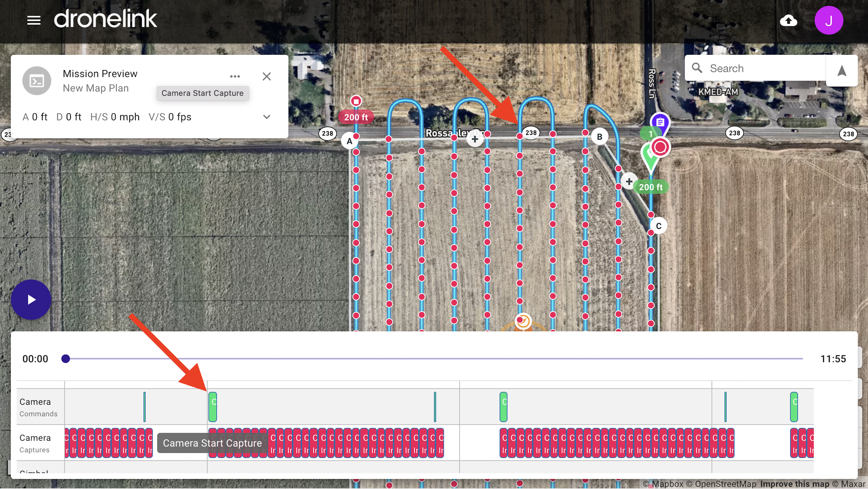Click the red mission end stop marker
868x489 pixels.
click(356, 101)
